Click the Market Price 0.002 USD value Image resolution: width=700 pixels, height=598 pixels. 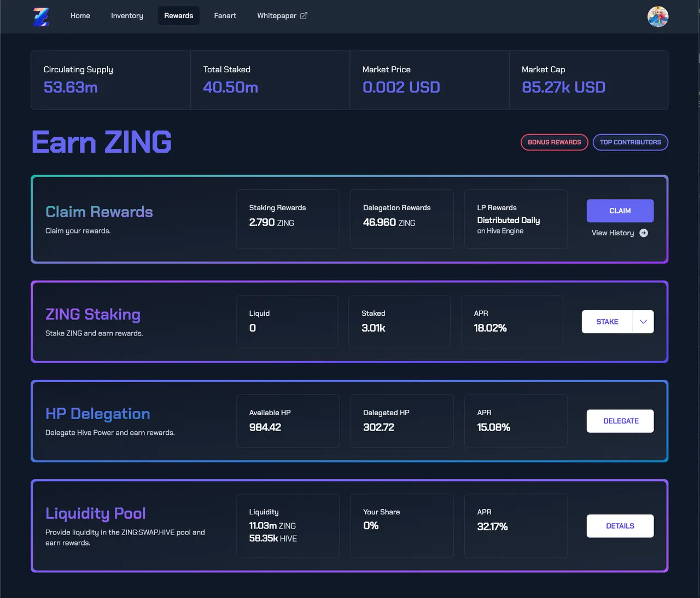[x=401, y=88]
